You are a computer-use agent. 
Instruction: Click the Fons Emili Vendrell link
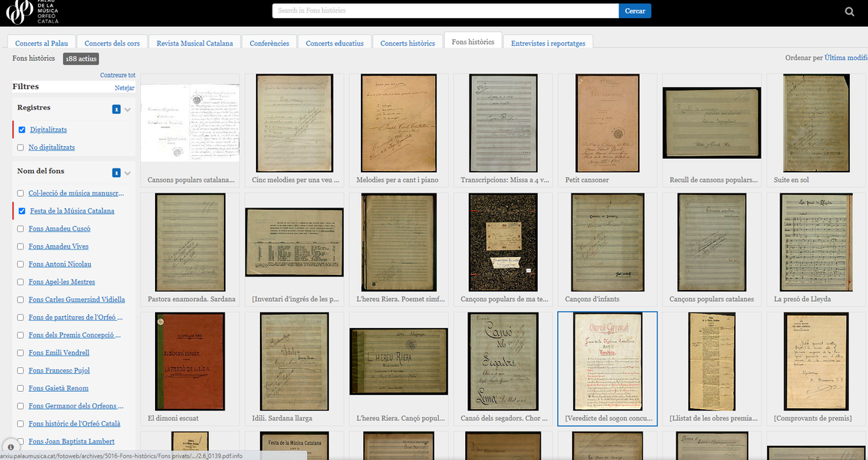click(58, 353)
